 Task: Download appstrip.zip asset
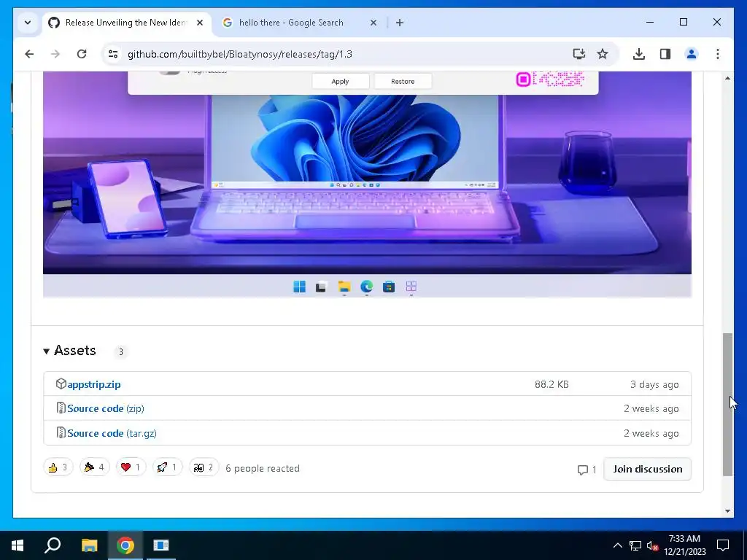(x=94, y=384)
